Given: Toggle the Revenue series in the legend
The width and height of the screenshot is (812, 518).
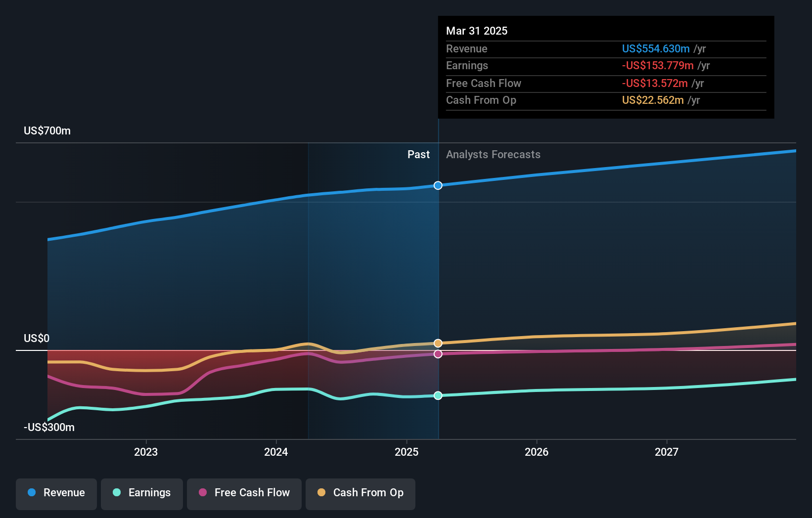Looking at the screenshot, I should click(56, 494).
